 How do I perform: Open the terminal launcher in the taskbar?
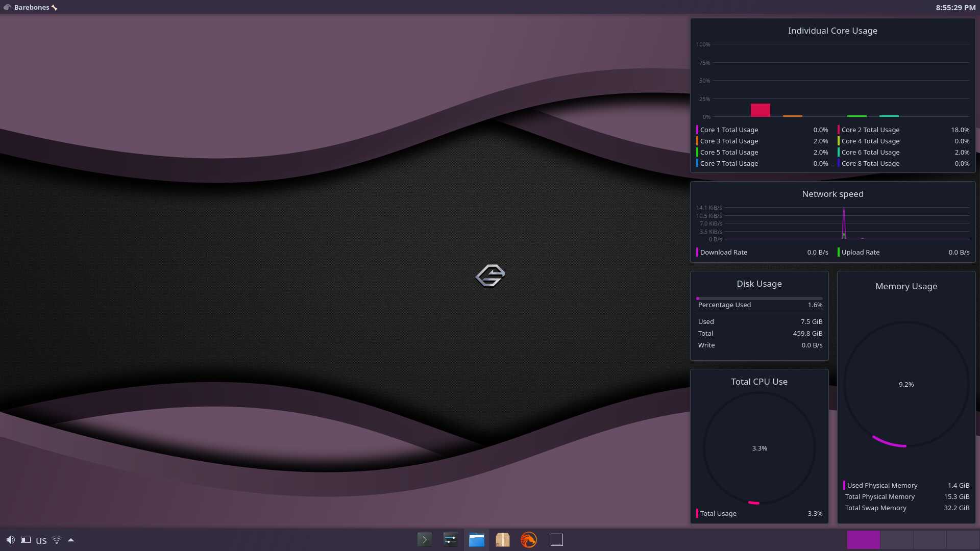coord(424,540)
